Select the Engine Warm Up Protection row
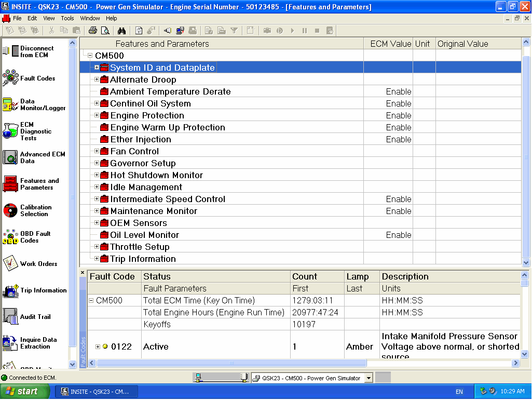 (167, 127)
